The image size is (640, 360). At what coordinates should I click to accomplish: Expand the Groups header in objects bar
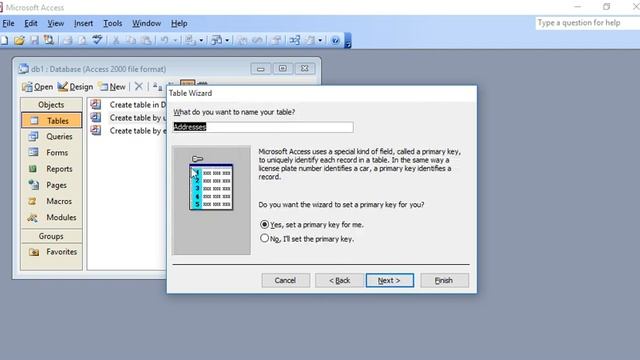pos(51,236)
